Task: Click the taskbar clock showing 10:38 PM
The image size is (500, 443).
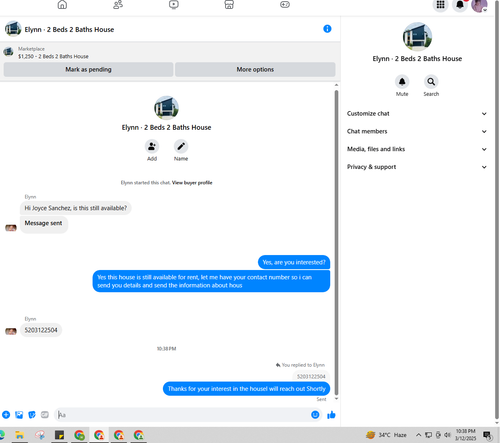Action: point(466,435)
